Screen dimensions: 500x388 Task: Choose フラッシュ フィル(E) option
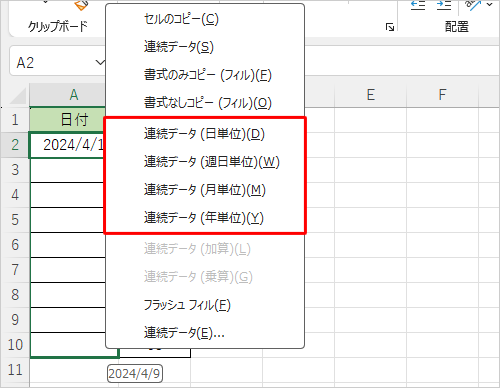point(205,305)
